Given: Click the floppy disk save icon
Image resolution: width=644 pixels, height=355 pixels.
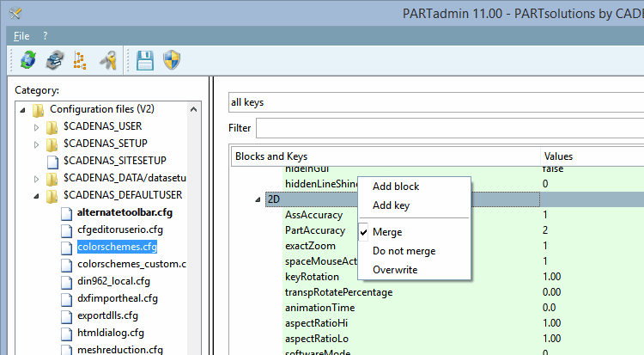Looking at the screenshot, I should point(145,59).
